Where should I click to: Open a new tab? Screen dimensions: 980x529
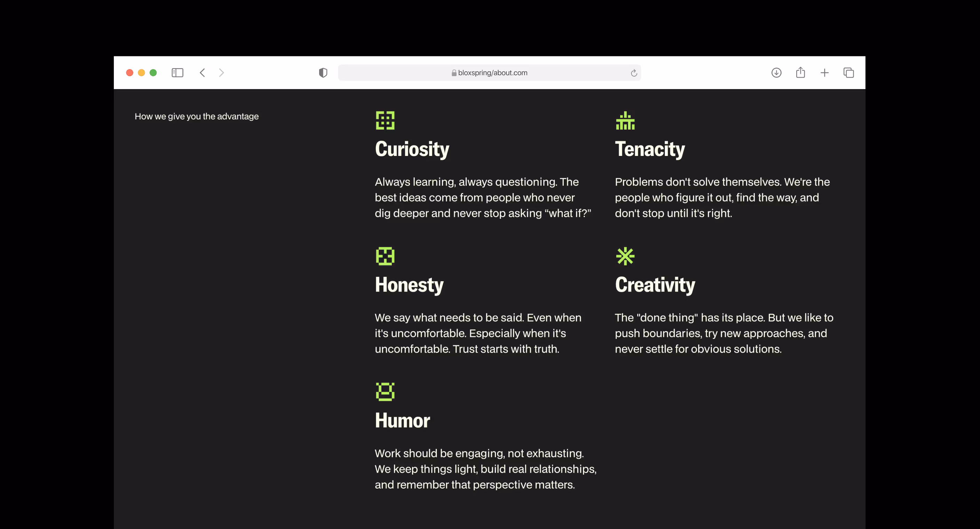(824, 73)
